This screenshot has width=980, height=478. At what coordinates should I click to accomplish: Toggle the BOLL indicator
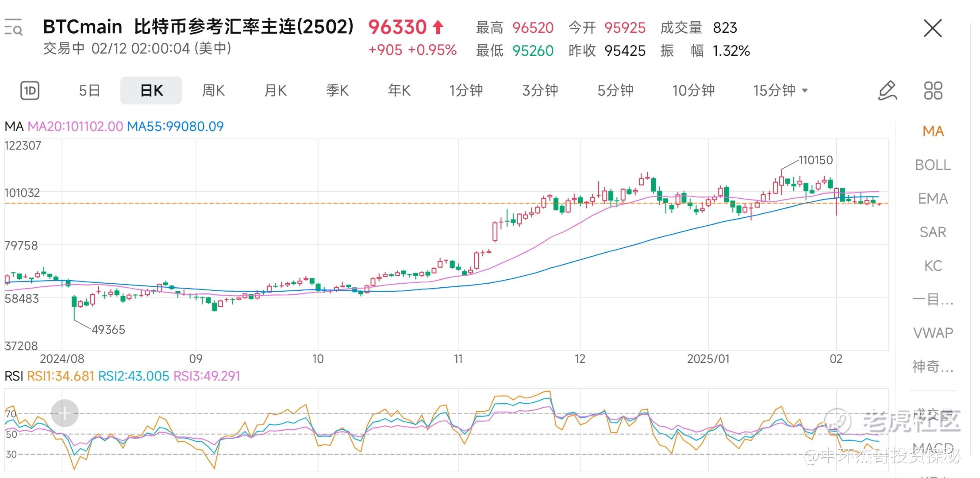pyautogui.click(x=933, y=165)
